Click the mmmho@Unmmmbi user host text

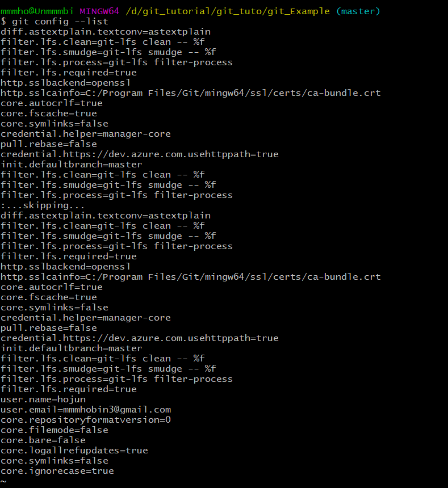pos(37,11)
